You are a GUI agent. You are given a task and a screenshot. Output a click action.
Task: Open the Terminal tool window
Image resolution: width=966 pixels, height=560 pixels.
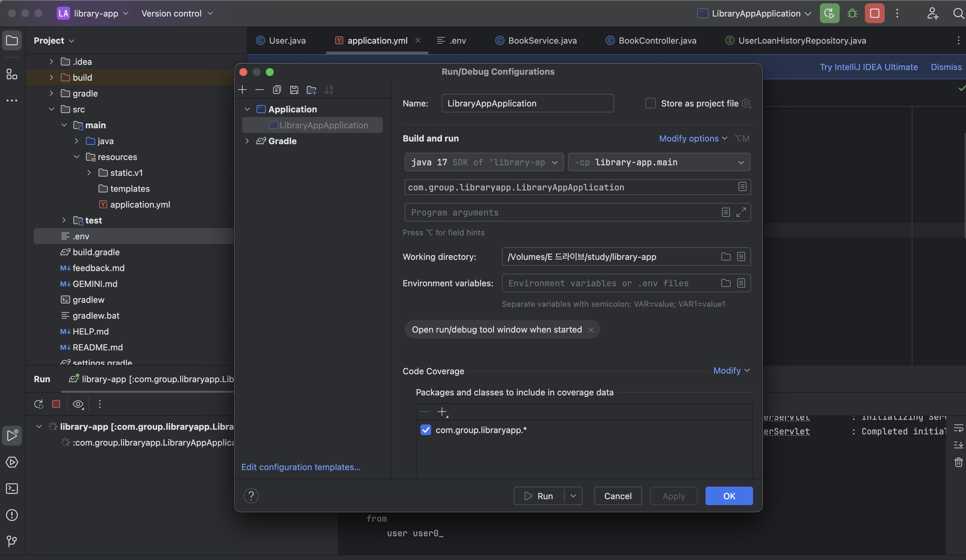tap(12, 488)
